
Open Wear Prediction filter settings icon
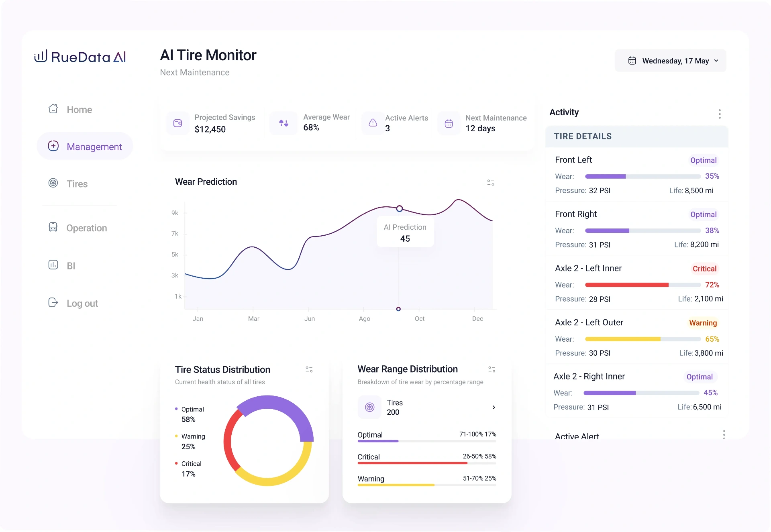point(491,183)
